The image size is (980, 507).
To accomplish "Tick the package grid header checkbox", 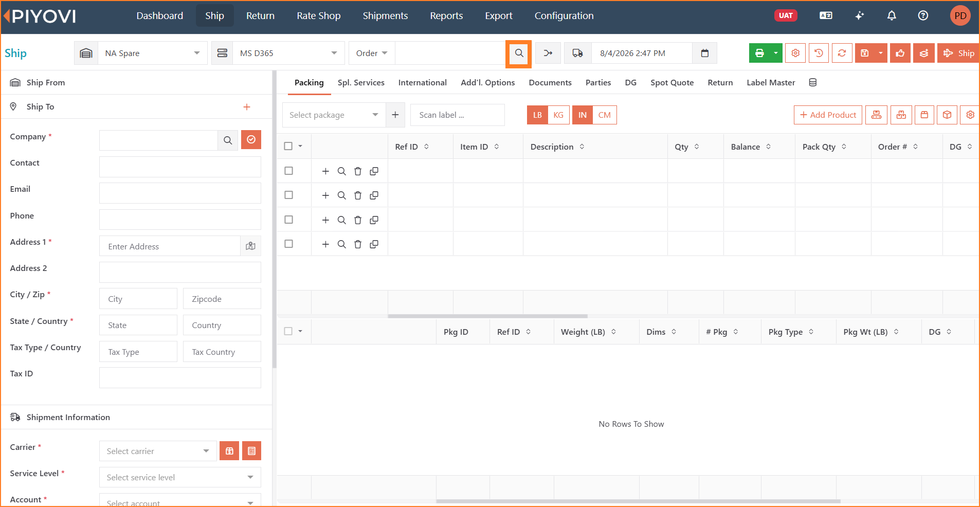I will coord(288,332).
